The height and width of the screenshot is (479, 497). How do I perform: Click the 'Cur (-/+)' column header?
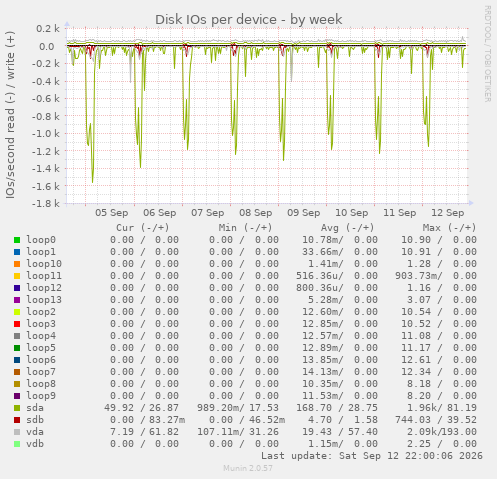tap(143, 228)
